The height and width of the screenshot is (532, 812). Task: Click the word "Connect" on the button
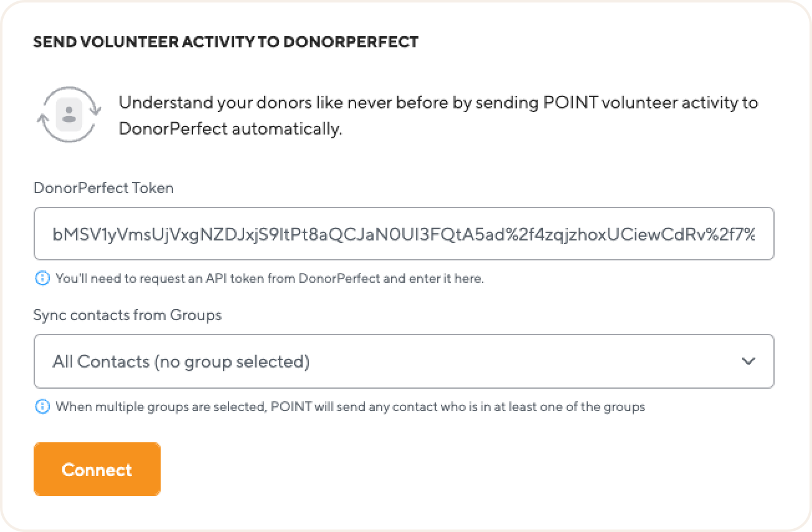point(97,469)
